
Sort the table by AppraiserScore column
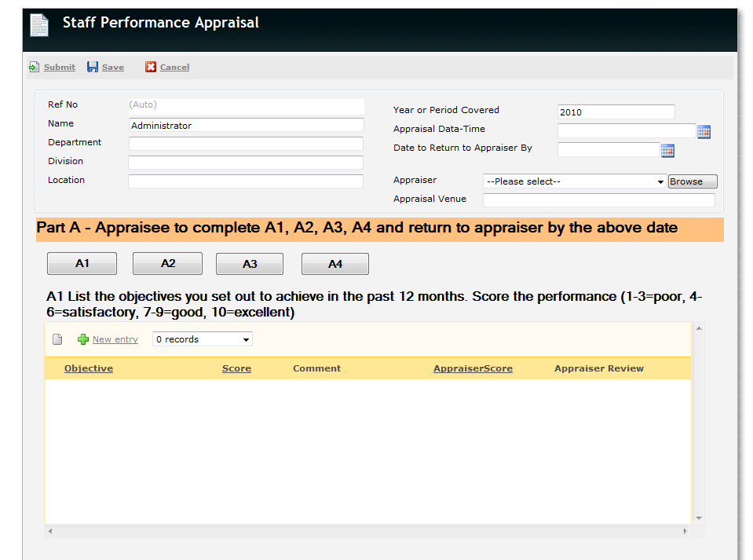[x=473, y=368]
